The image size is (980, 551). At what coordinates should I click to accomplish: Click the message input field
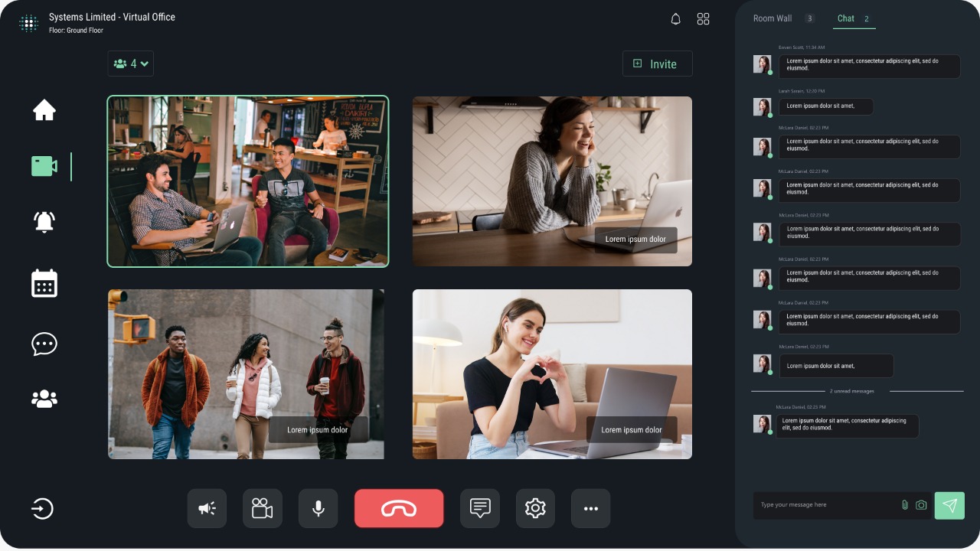pos(827,505)
